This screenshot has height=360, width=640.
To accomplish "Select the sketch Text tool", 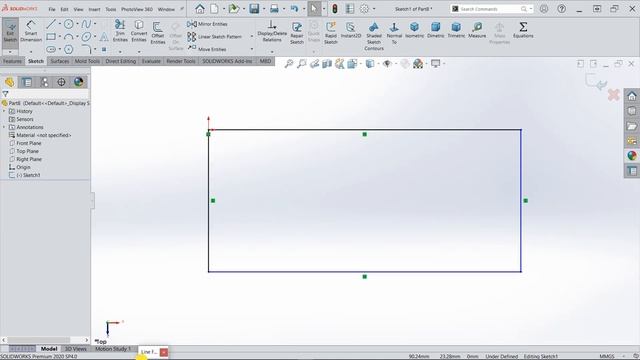I will (x=104, y=37).
